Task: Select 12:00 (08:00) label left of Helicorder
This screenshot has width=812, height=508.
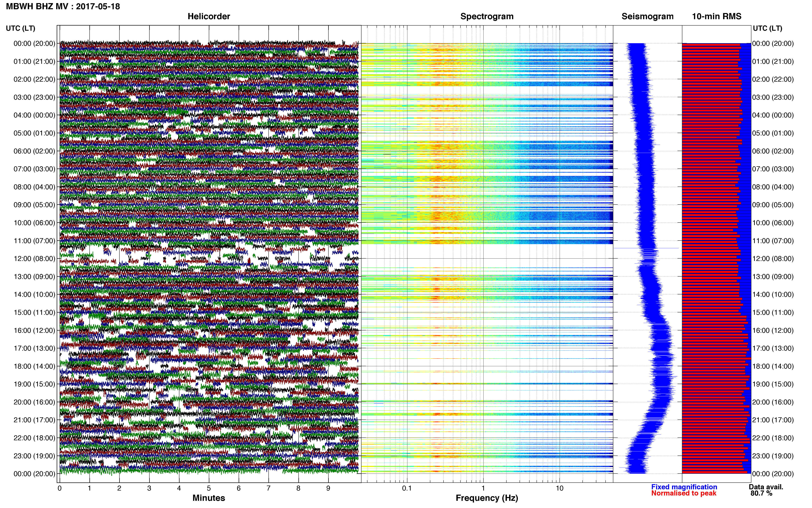Action: pos(34,259)
